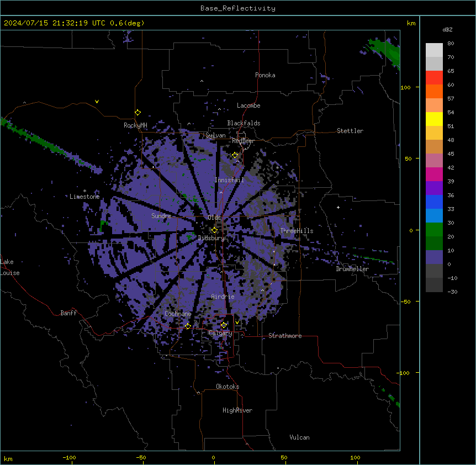Pick the darkest gray -30 to -10 legend swatch
476x465 pixels.
pyautogui.click(x=434, y=285)
